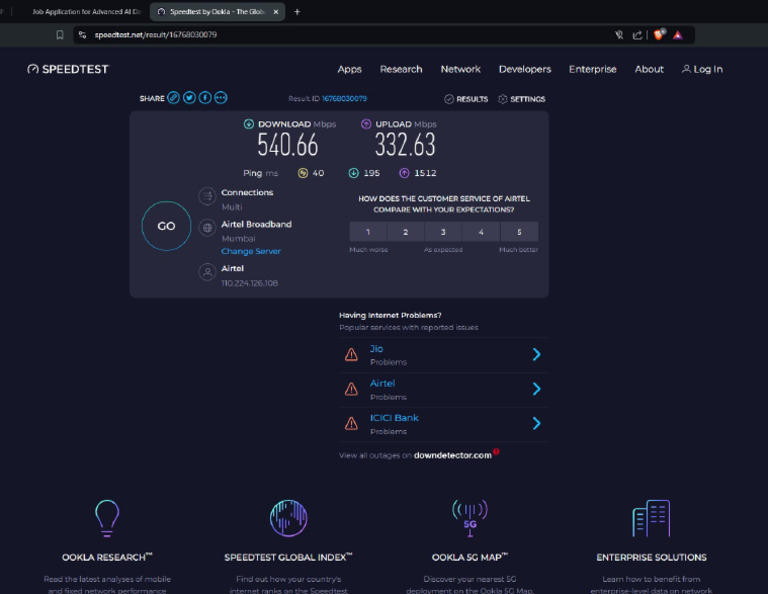
Task: Copy the share link icon
Action: point(173,98)
